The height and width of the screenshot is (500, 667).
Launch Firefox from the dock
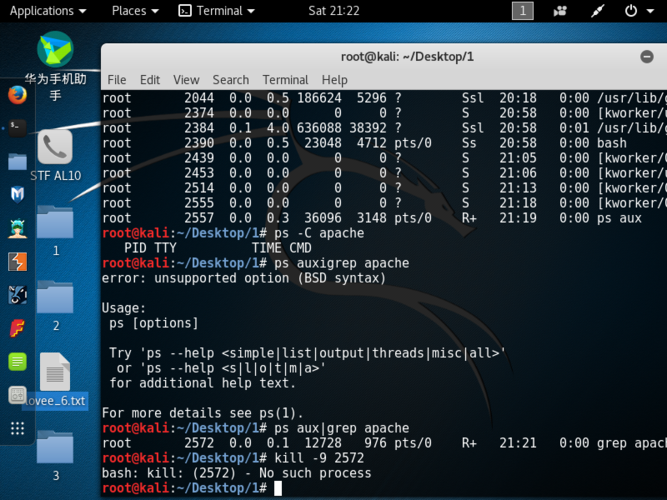point(17,95)
